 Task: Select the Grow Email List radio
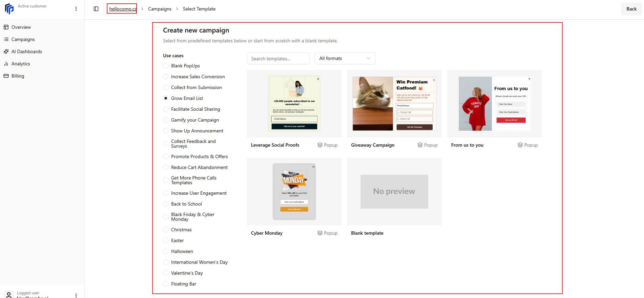(166, 98)
